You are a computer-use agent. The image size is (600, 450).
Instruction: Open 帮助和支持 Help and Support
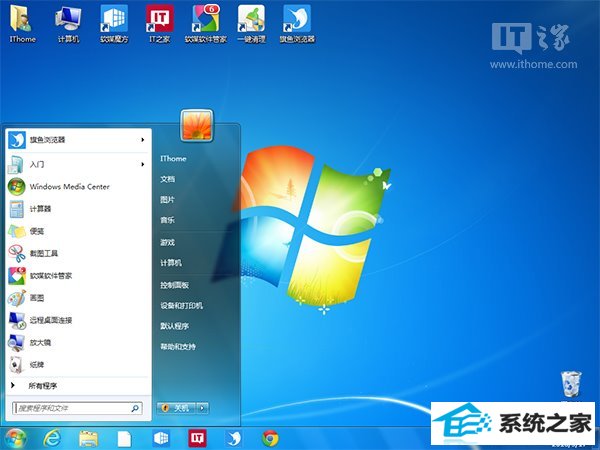click(x=178, y=347)
